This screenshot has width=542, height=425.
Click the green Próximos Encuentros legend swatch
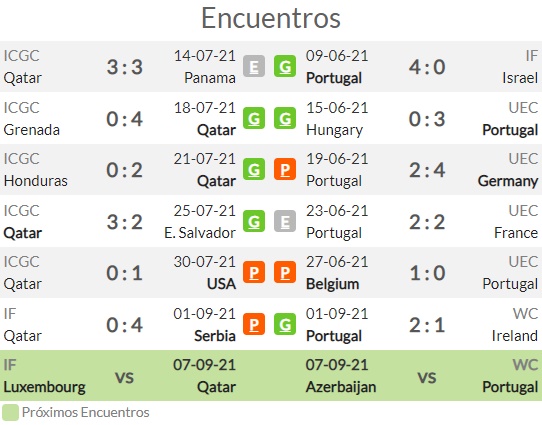[10, 413]
